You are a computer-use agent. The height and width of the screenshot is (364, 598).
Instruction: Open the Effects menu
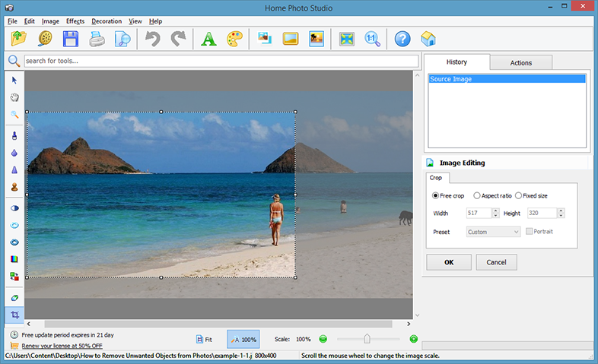tap(75, 21)
